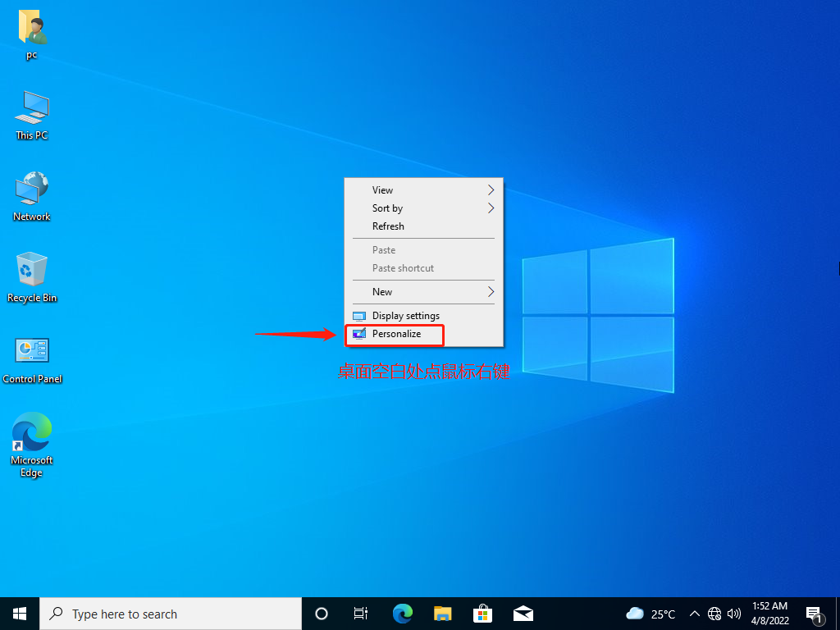Expand the View submenu

[382, 189]
